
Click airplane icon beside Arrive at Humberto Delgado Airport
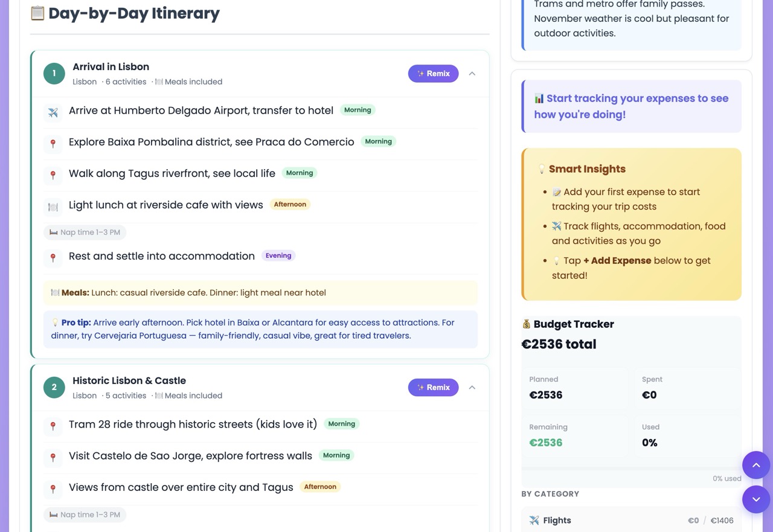53,112
